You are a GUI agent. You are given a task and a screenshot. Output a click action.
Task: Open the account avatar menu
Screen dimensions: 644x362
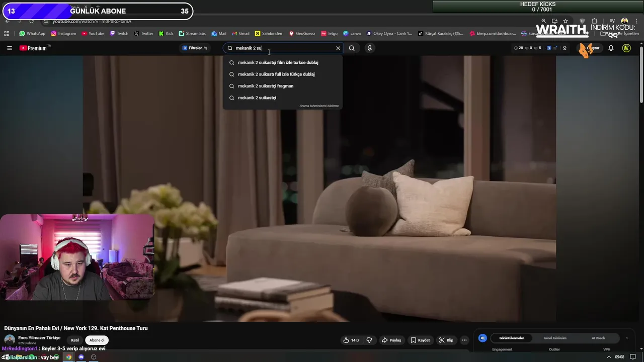[626, 48]
